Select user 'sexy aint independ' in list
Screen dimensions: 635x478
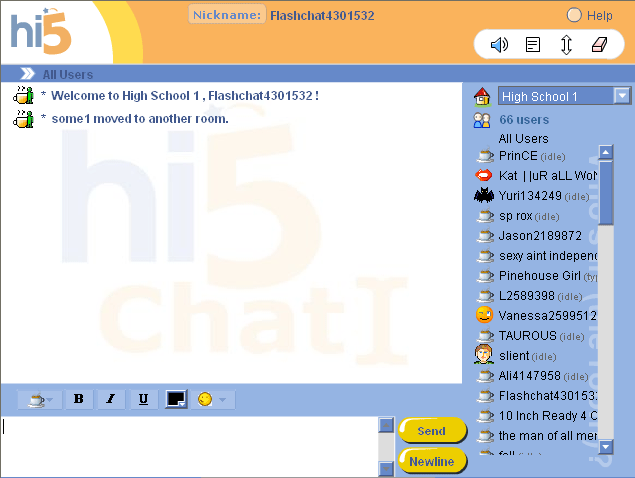coord(548,256)
